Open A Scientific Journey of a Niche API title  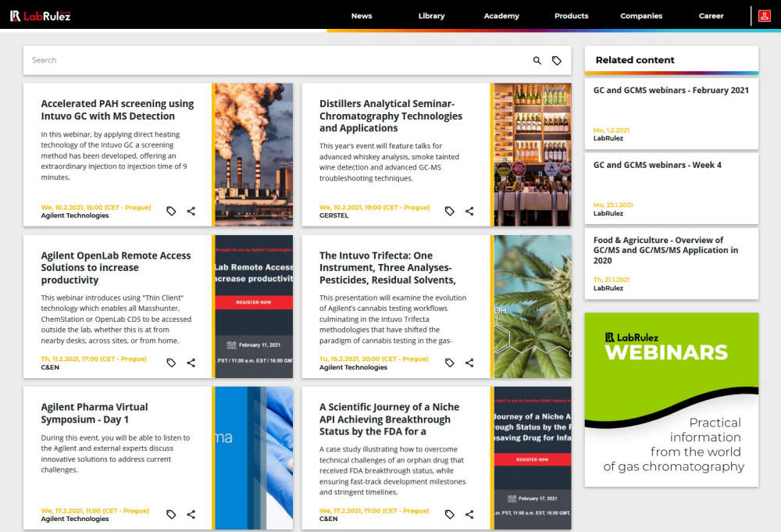(389, 419)
